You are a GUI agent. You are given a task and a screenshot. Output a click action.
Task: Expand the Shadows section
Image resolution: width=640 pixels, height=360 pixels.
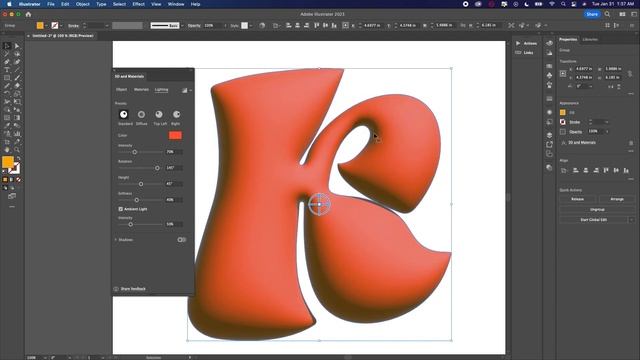116,240
